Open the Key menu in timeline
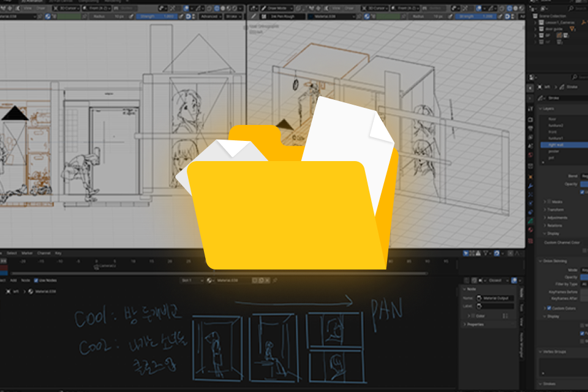Image resolution: width=588 pixels, height=392 pixels. click(x=58, y=253)
